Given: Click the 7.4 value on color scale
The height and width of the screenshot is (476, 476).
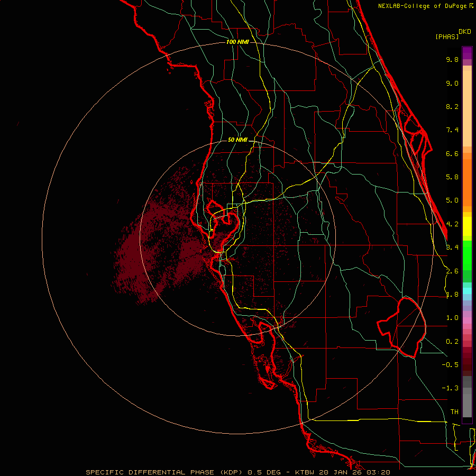Looking at the screenshot, I should pyautogui.click(x=452, y=130).
